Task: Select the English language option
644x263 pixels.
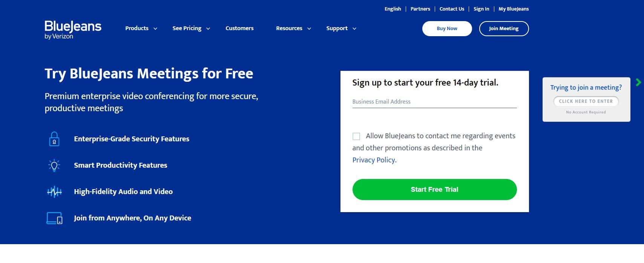Action: pyautogui.click(x=393, y=9)
